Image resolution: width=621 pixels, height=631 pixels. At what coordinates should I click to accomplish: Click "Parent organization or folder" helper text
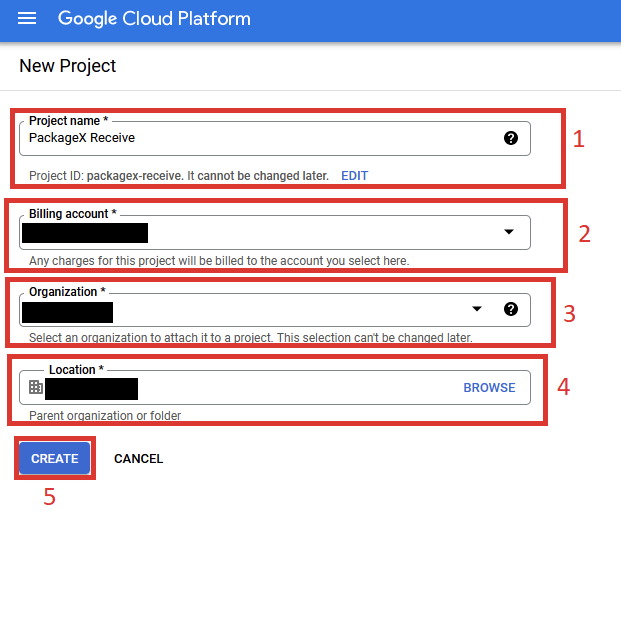click(x=105, y=415)
